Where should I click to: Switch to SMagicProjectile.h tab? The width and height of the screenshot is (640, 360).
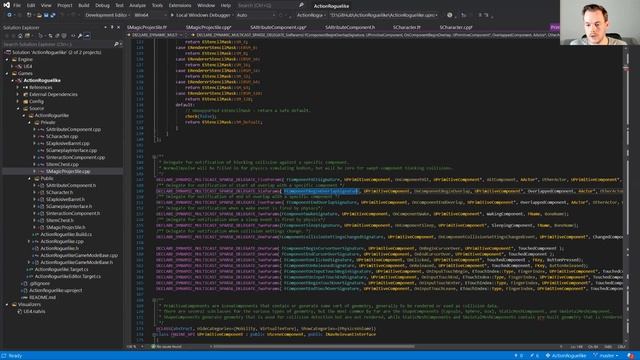point(147,27)
